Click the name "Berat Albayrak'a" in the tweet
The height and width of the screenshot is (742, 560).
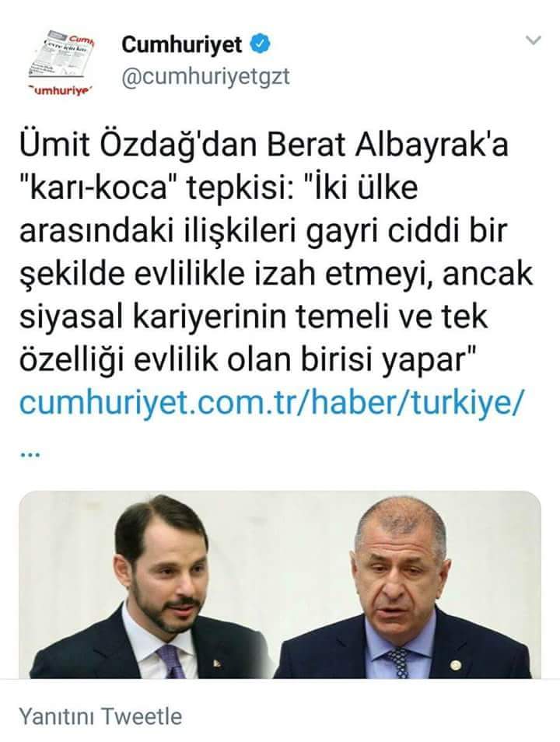(x=389, y=144)
